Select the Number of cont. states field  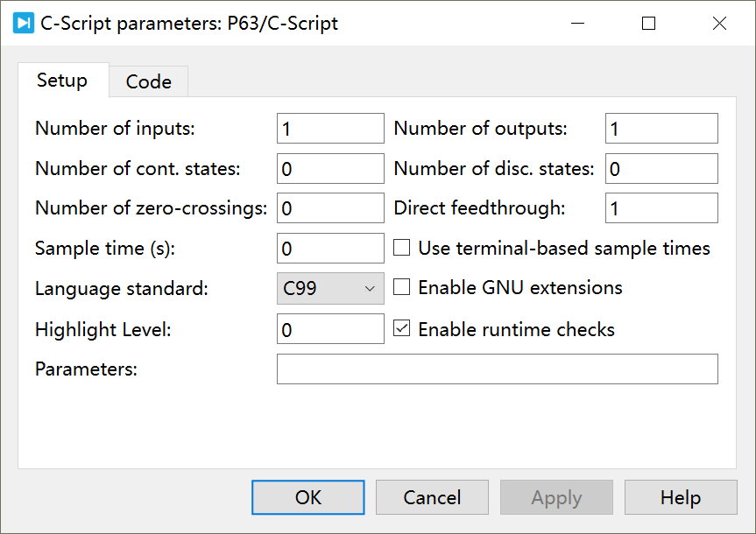coord(329,168)
